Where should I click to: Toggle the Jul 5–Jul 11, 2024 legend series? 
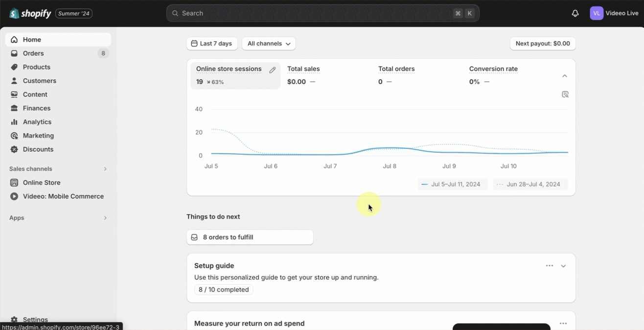click(x=453, y=185)
